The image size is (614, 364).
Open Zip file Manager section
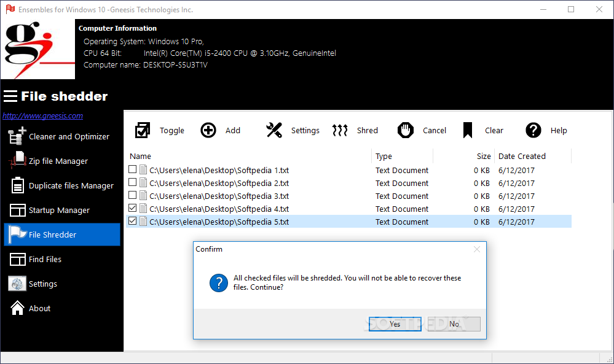(x=58, y=161)
